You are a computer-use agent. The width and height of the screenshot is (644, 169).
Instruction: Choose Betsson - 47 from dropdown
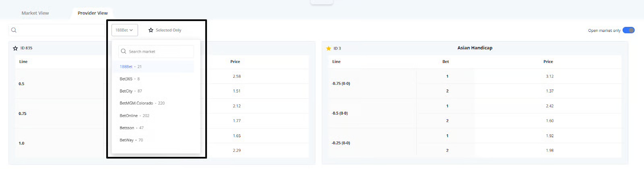(132, 128)
